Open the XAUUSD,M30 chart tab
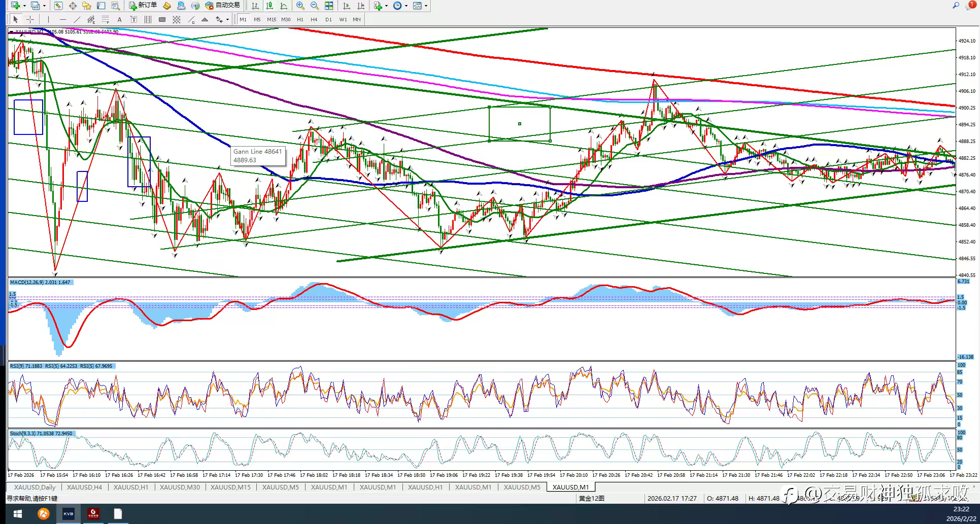 (x=179, y=487)
